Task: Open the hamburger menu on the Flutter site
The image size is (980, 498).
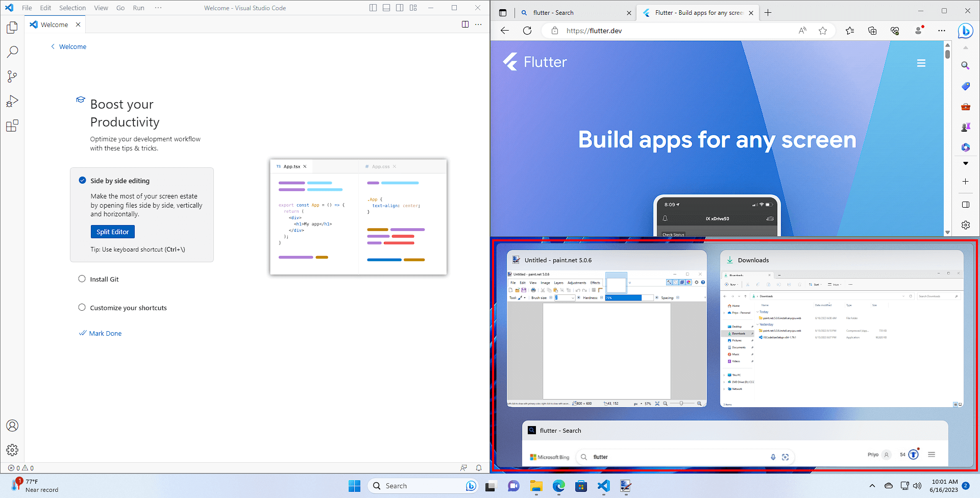Action: 921,63
